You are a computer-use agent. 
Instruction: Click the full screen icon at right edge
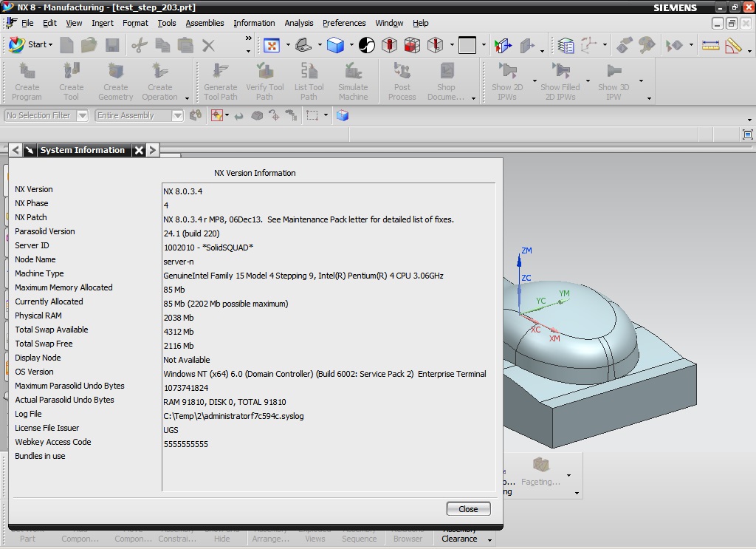747,134
